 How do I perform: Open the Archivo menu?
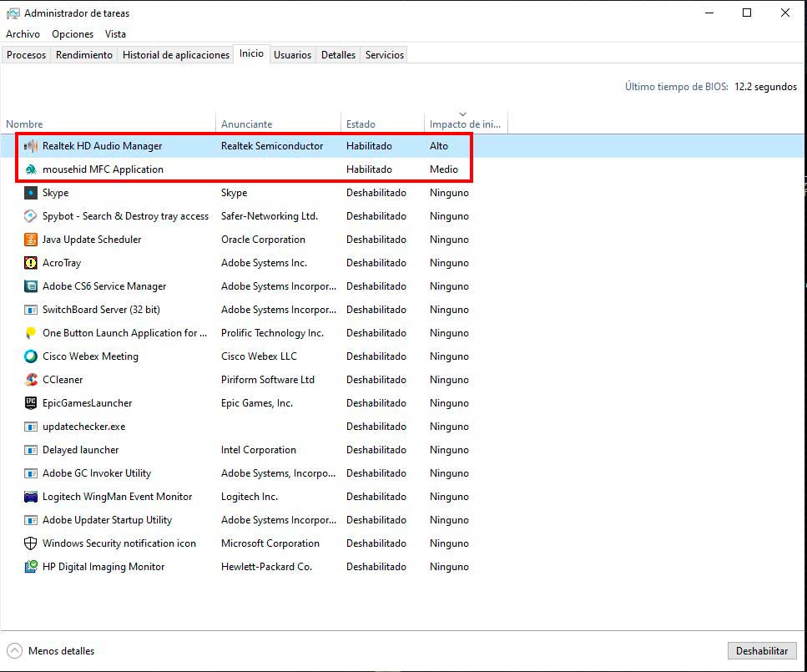point(23,34)
